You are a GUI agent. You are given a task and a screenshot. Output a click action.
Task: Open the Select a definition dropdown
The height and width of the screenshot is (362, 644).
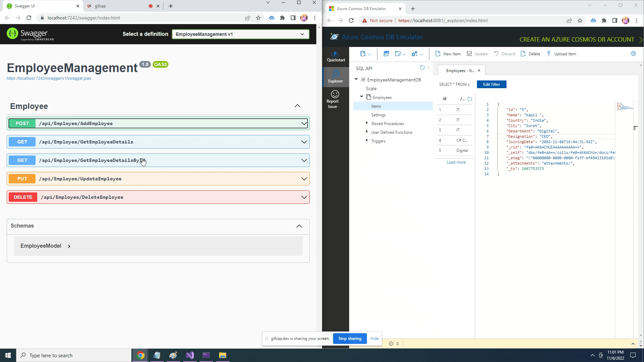pyautogui.click(x=240, y=34)
